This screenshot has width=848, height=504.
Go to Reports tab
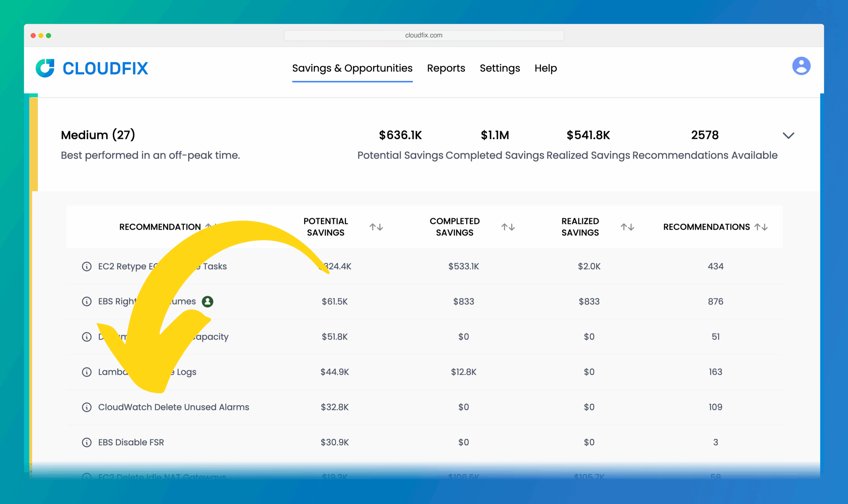pos(446,68)
